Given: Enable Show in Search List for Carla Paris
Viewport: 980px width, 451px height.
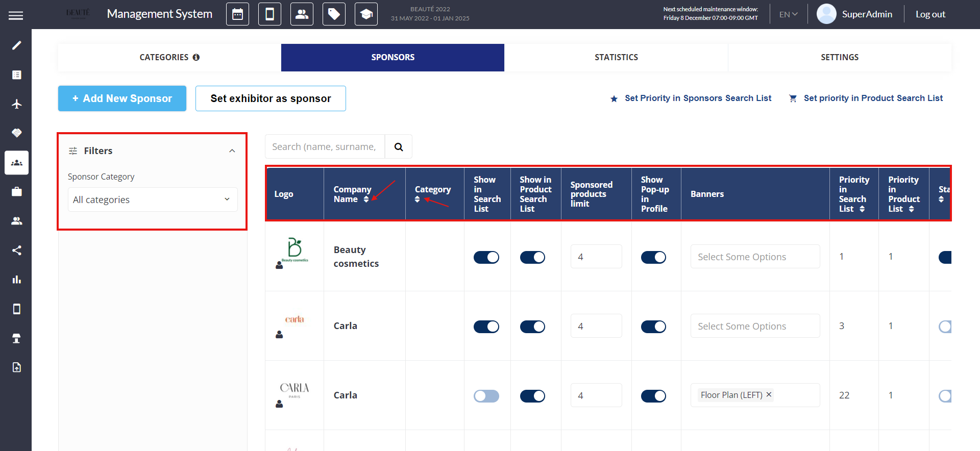Looking at the screenshot, I should coord(486,396).
